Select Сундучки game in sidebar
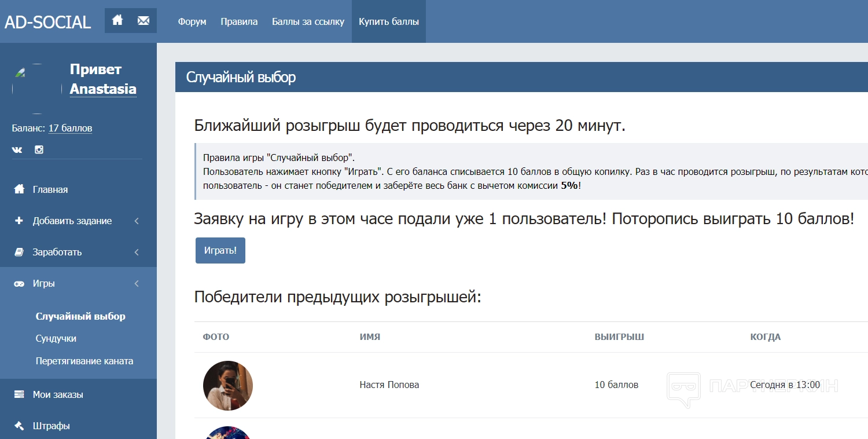 pyautogui.click(x=56, y=338)
